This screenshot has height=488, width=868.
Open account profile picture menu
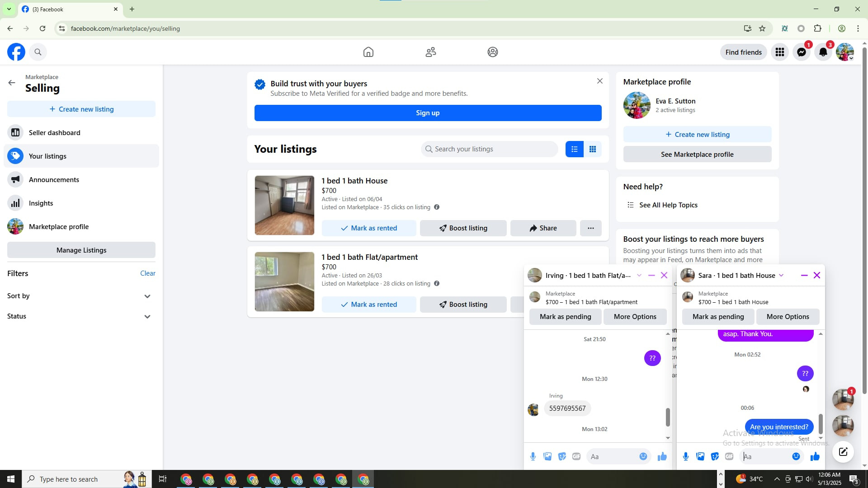coord(845,52)
